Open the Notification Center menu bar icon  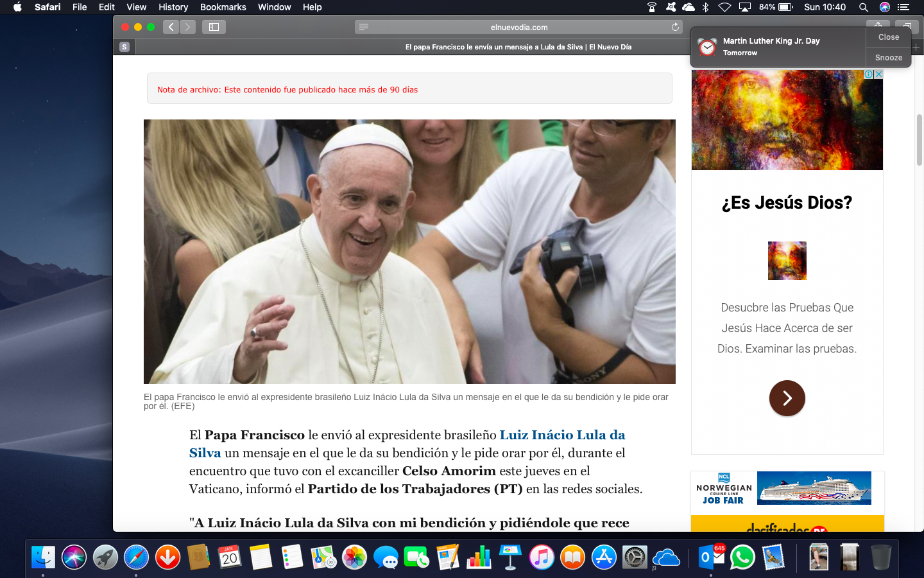pyautogui.click(x=903, y=7)
